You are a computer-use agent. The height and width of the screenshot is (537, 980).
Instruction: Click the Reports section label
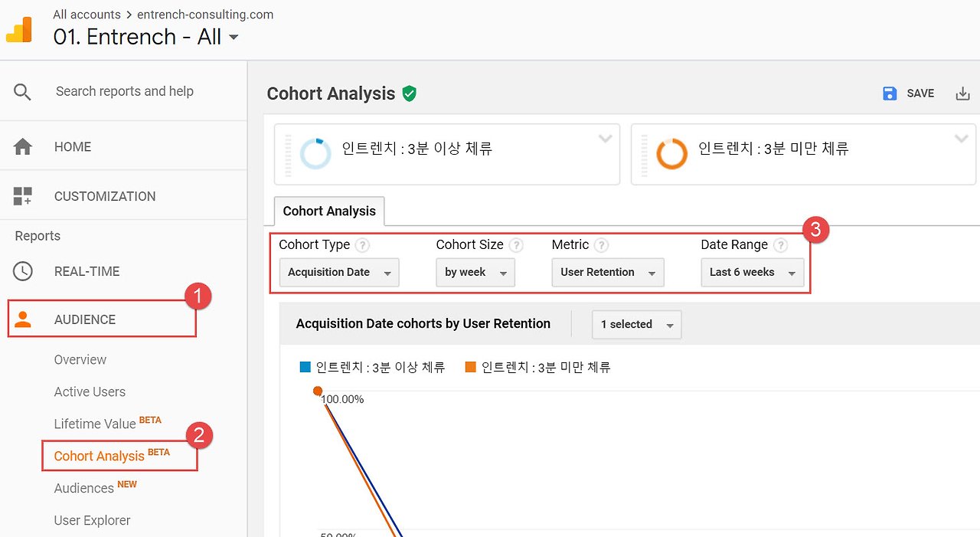pos(38,236)
